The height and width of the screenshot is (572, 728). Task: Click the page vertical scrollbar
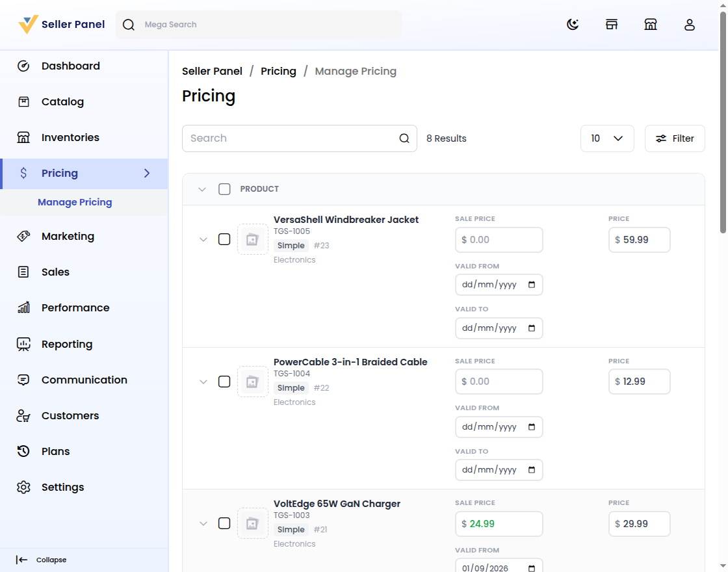pyautogui.click(x=723, y=122)
